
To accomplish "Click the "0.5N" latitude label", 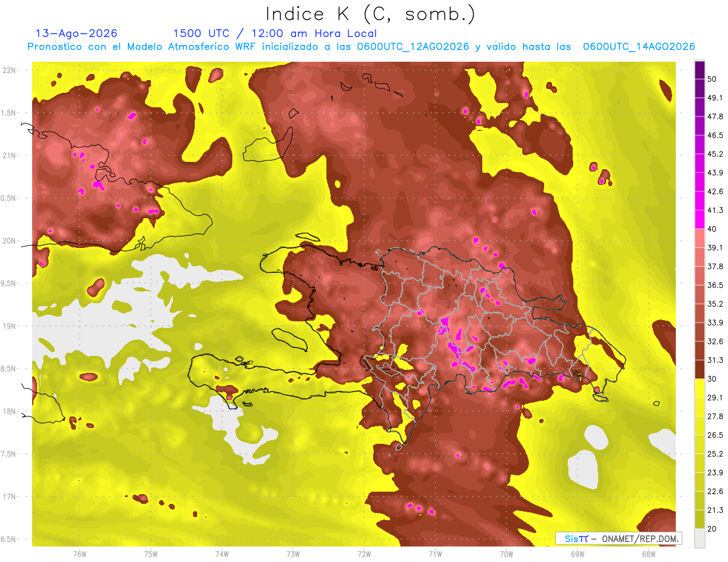I will tap(9, 198).
